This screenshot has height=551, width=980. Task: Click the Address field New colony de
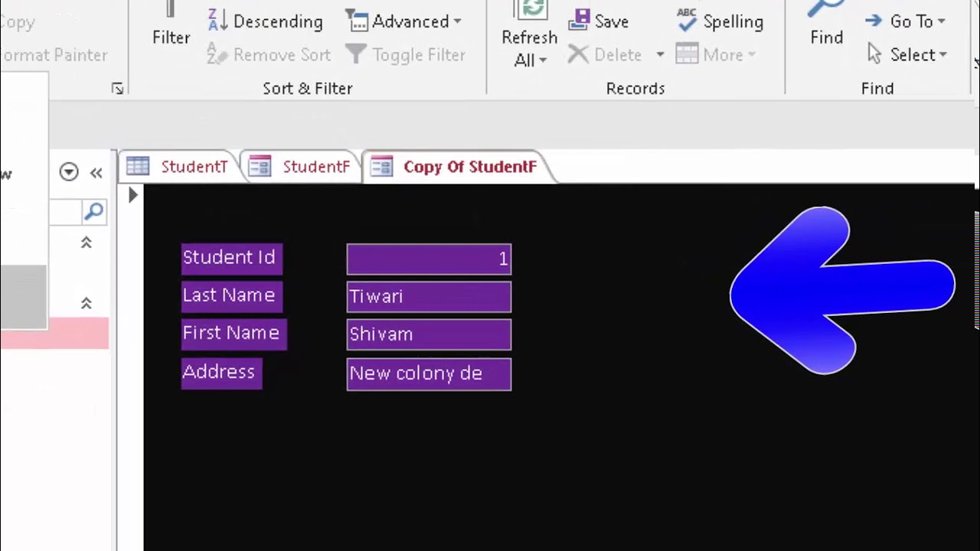429,374
